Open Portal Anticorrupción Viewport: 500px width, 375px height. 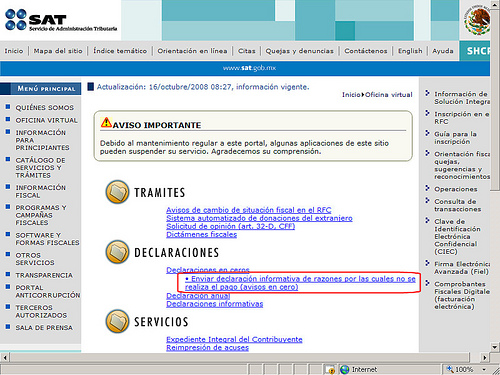point(48,291)
